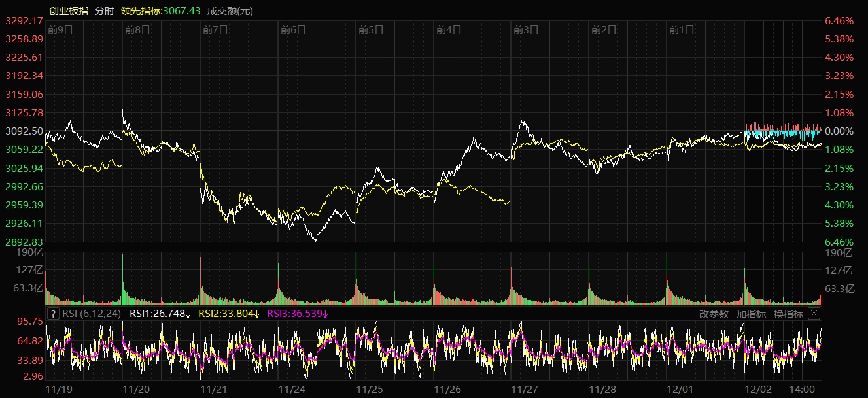Viewport: 868px width, 398px height.
Task: Switch to the 分时 chart mode label
Action: [x=104, y=10]
